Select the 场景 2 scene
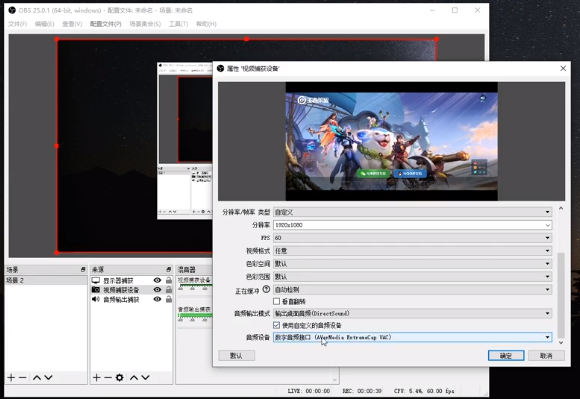Screen dimensions: 580x399 click(x=46, y=280)
